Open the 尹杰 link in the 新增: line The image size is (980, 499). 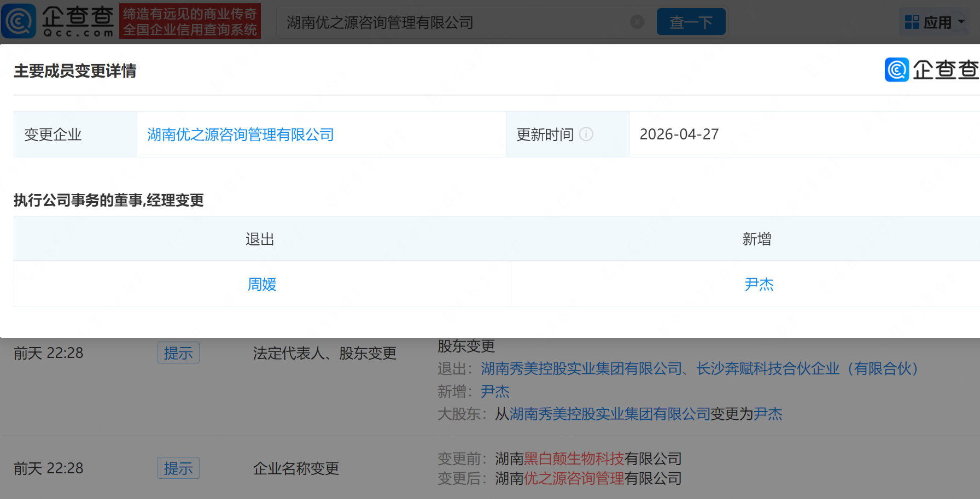[495, 391]
